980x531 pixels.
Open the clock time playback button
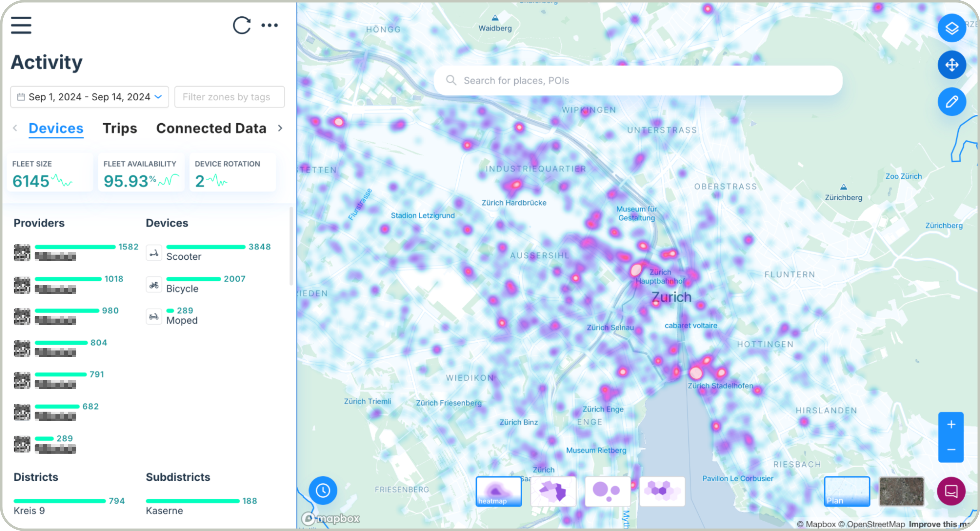coord(323,490)
